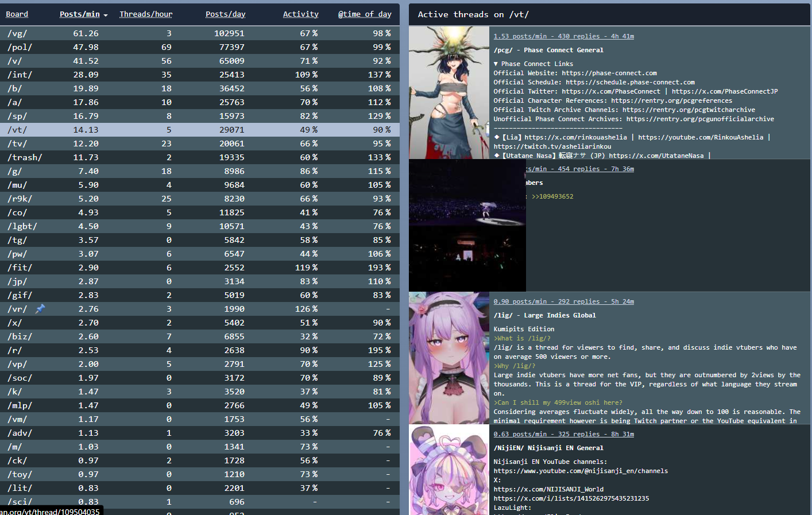The image size is (812, 515).
Task: Select the /gif/ board row
Action: click(200, 295)
